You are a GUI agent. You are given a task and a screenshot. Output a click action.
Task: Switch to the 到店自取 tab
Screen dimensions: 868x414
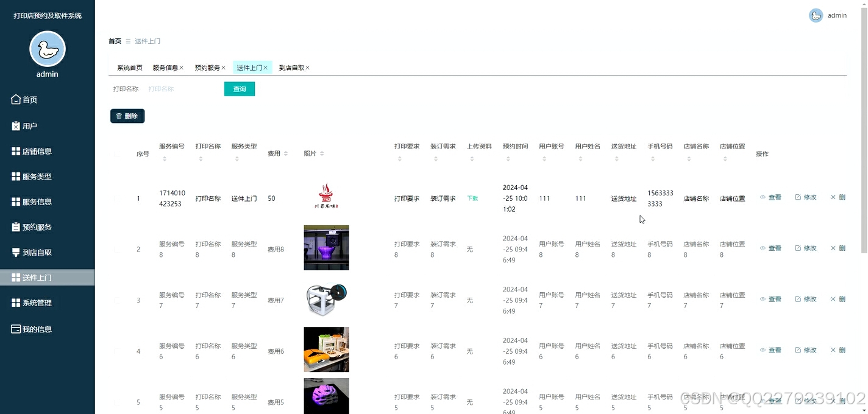point(291,68)
